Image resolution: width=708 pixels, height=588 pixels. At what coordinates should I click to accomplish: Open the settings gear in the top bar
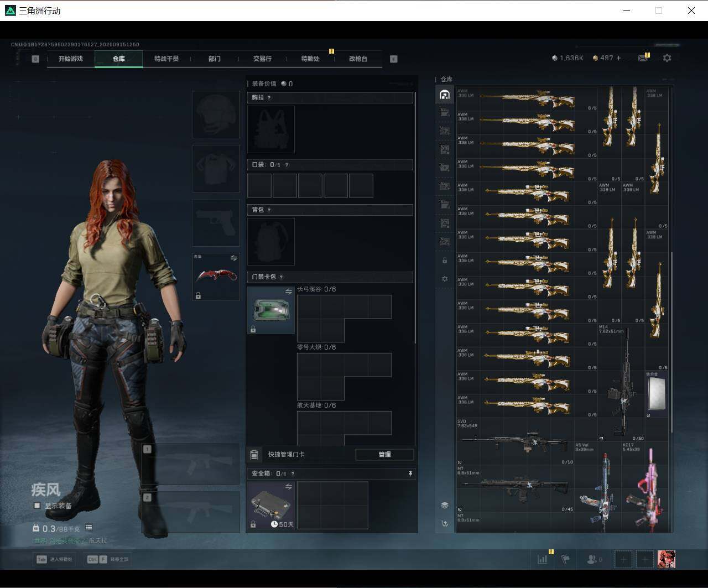point(667,58)
